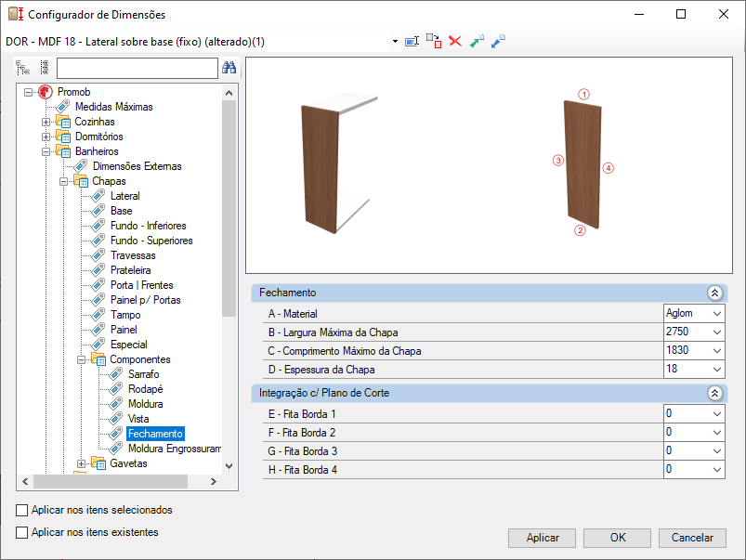Open the Fita Borda 1 dropdown
This screenshot has width=746, height=560.
pos(717,414)
